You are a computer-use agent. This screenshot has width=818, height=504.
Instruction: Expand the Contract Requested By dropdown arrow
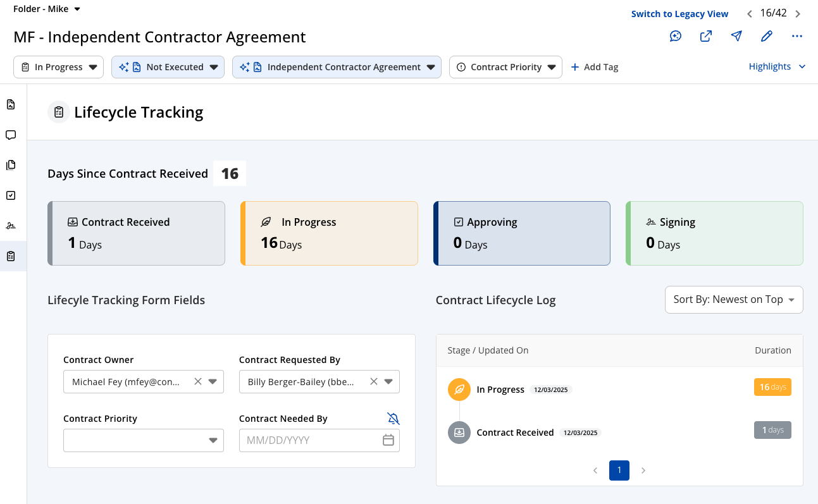(388, 381)
